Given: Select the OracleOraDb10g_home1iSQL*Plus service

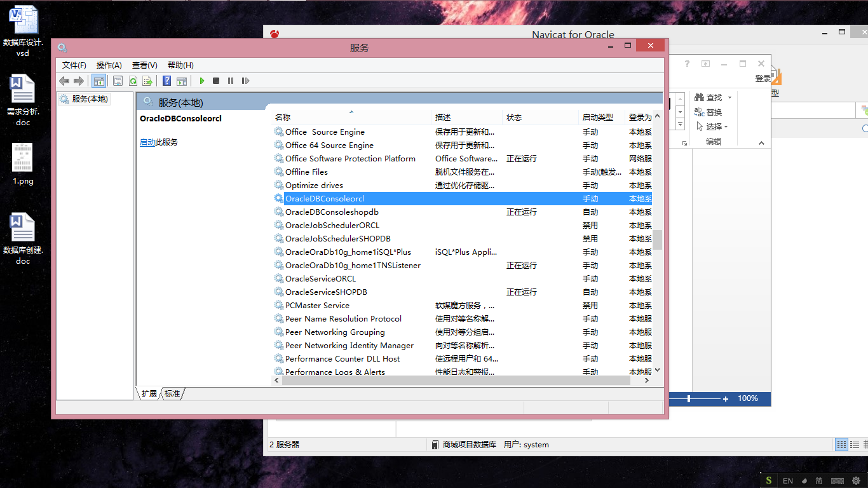Looking at the screenshot, I should [463, 252].
